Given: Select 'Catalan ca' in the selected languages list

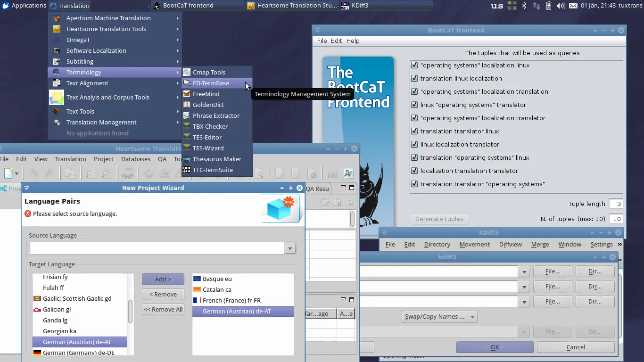Looking at the screenshot, I should [x=243, y=289].
